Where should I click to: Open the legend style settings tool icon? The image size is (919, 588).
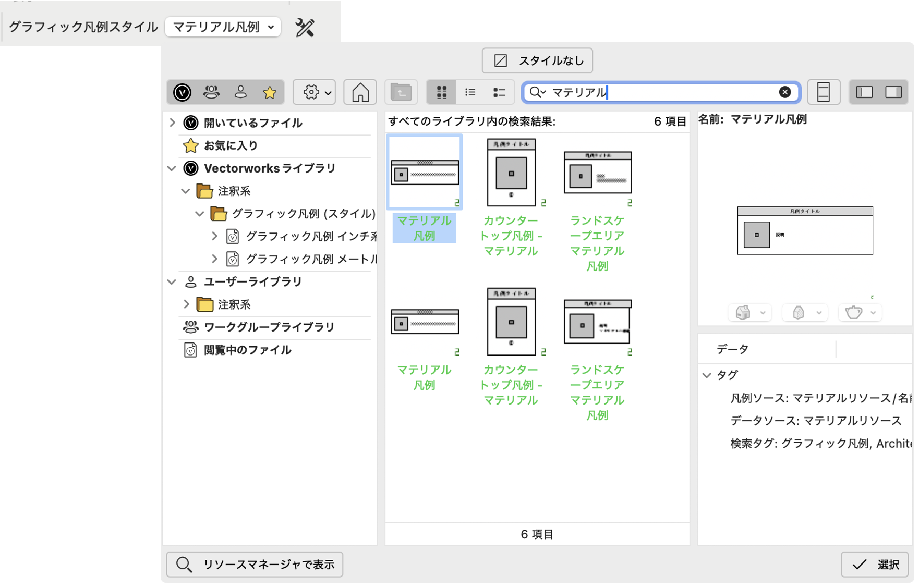pyautogui.click(x=305, y=27)
